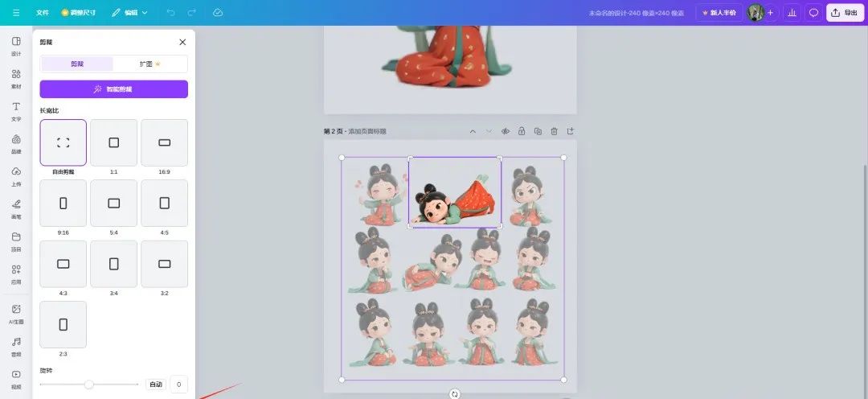Image resolution: width=868 pixels, height=399 pixels.
Task: Select the 1:1 aspect ratio
Action: 113,142
